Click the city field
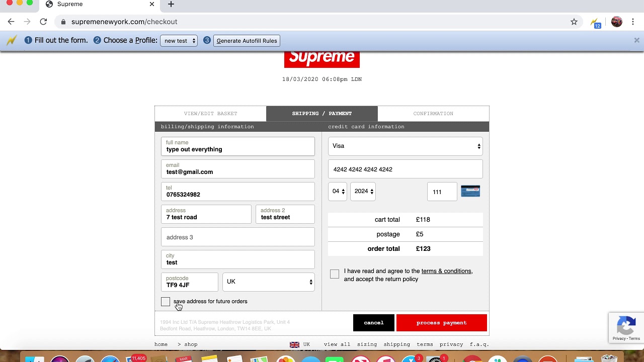 click(x=238, y=259)
